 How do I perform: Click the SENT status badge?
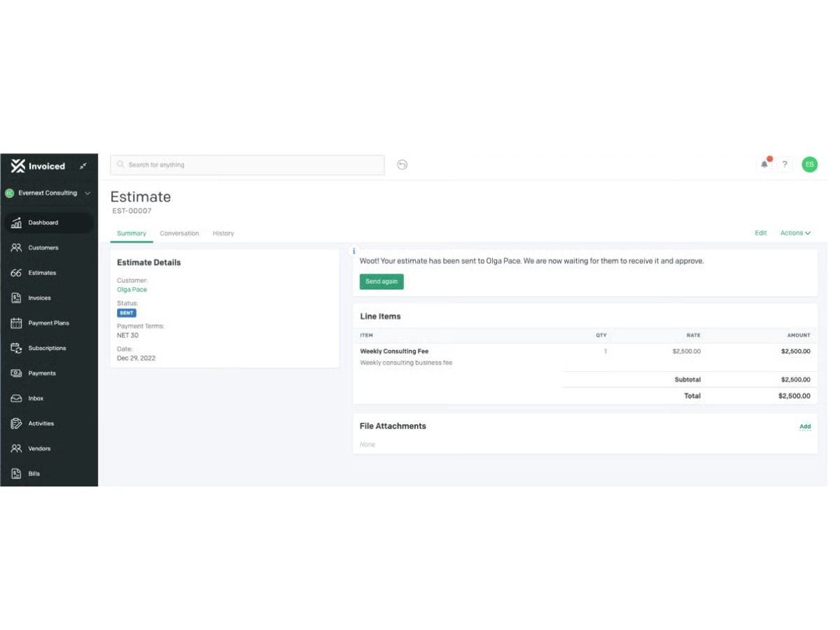(x=127, y=314)
